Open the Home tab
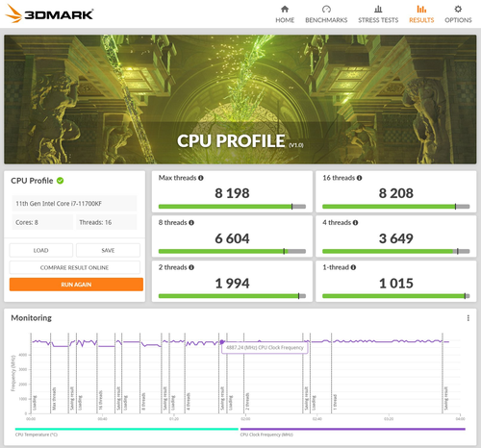Viewport: 481px width, 448px height. point(285,14)
